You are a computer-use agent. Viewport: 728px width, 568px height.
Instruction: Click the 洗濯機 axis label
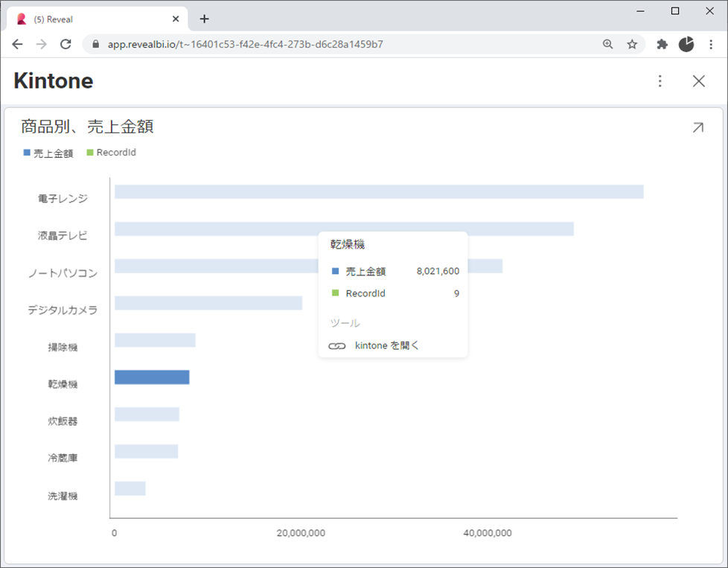[63, 496]
